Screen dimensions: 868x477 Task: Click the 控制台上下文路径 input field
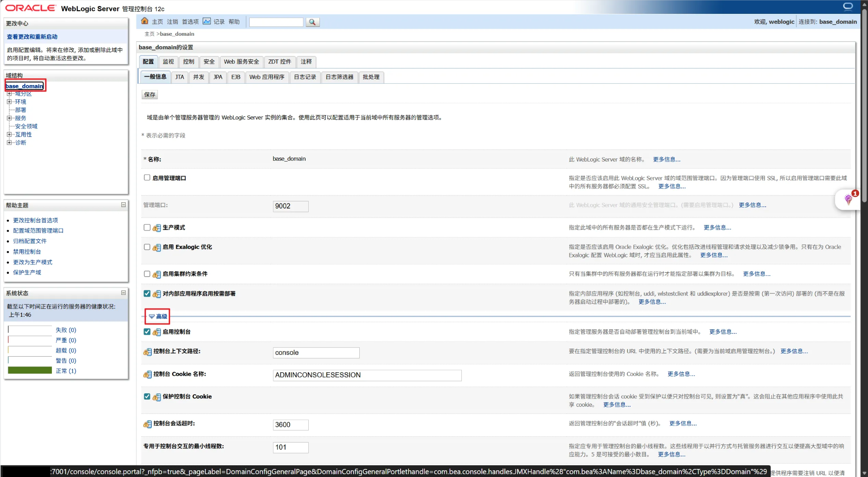point(316,353)
